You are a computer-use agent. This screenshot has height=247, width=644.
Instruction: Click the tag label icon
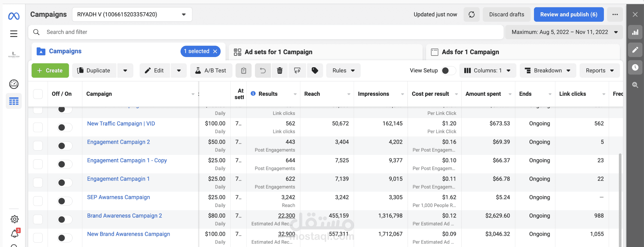point(315,70)
